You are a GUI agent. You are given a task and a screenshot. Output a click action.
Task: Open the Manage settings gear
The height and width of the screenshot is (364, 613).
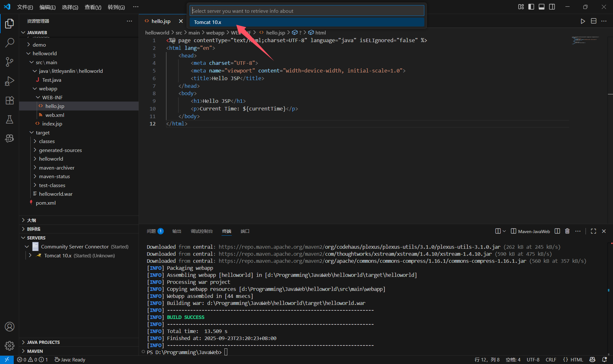(10, 345)
